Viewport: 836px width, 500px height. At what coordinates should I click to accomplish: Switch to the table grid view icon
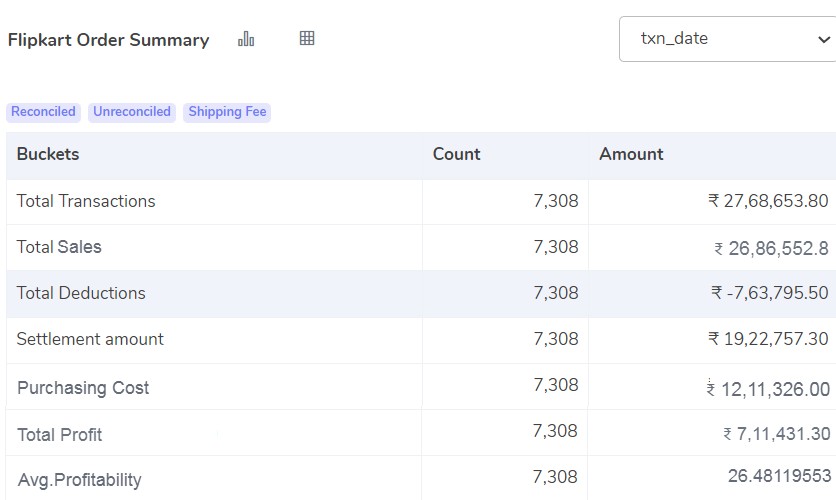coord(307,39)
